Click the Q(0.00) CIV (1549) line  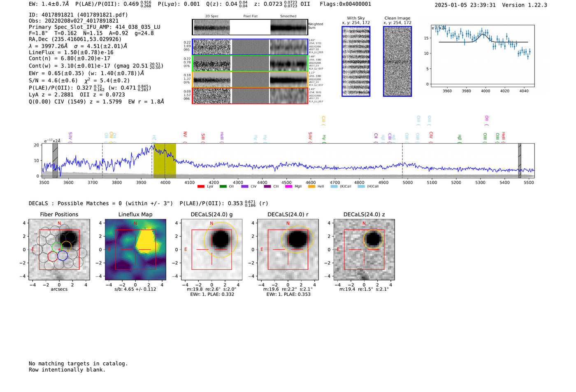point(96,102)
